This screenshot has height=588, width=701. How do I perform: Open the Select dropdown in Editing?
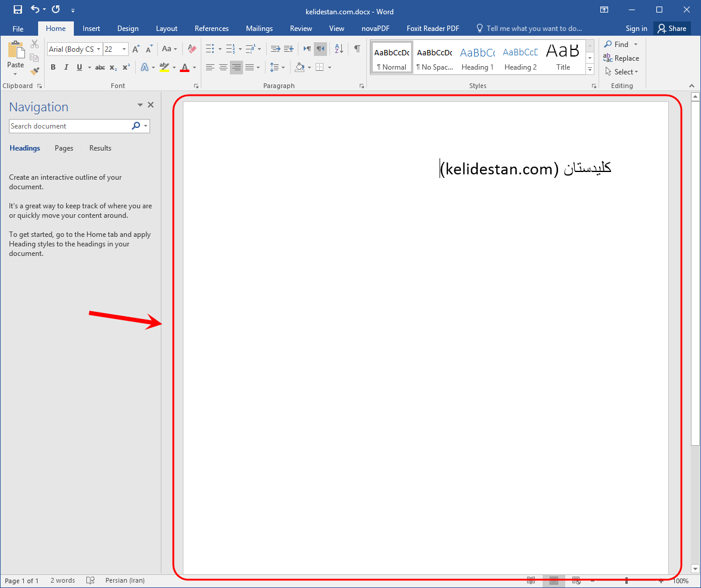tap(622, 72)
